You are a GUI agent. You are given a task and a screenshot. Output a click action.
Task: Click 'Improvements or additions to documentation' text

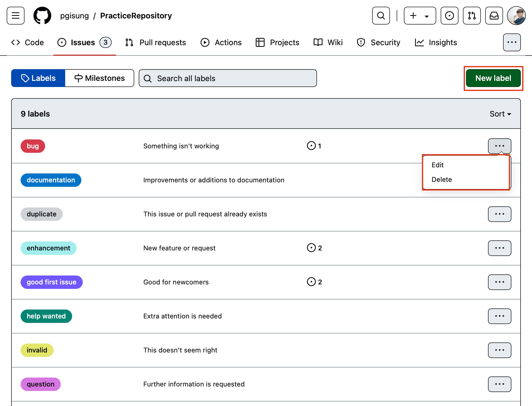[214, 180]
